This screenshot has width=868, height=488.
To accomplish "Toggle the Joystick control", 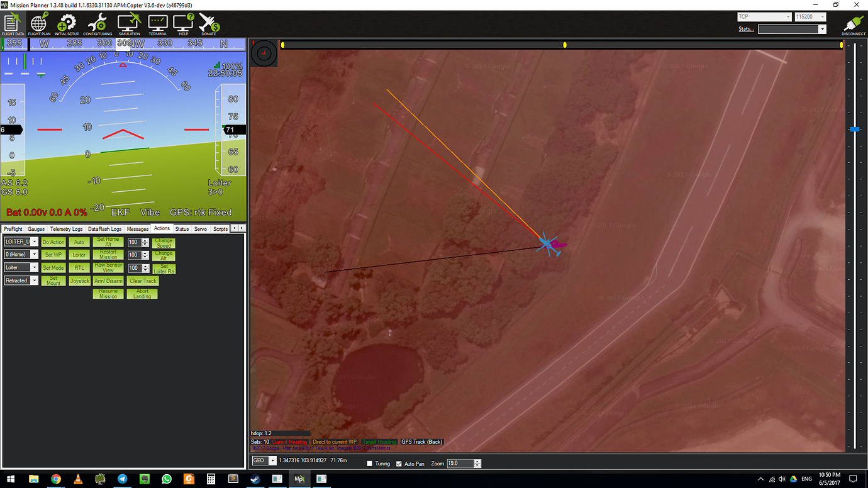I will 79,280.
